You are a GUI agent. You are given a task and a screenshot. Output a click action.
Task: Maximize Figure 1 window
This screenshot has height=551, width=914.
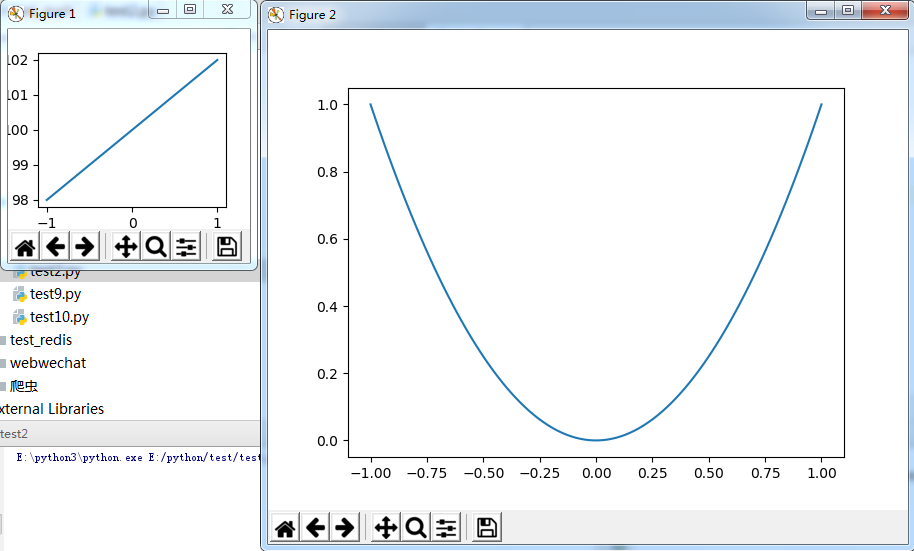click(x=190, y=9)
